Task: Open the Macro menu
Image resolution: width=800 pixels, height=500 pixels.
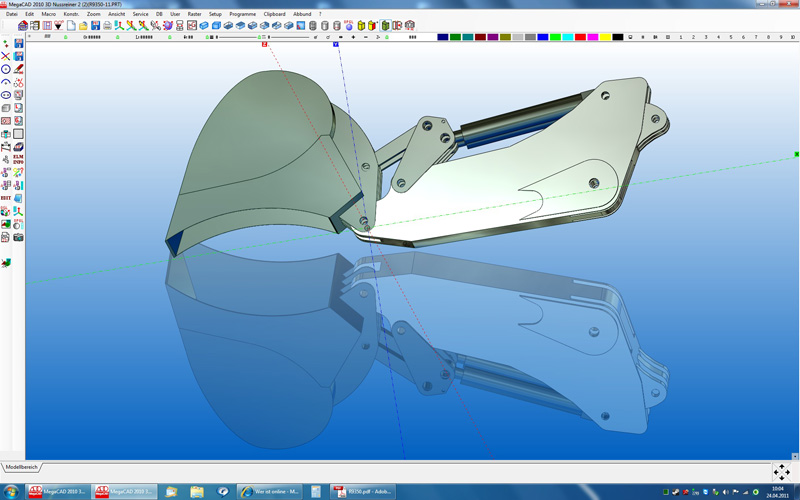Action: click(x=48, y=14)
